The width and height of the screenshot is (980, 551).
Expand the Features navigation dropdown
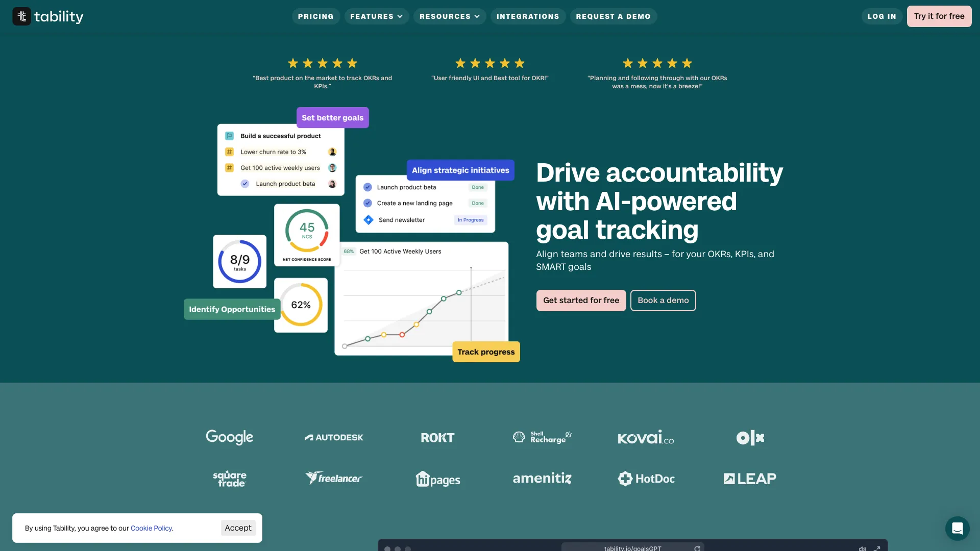tap(376, 15)
